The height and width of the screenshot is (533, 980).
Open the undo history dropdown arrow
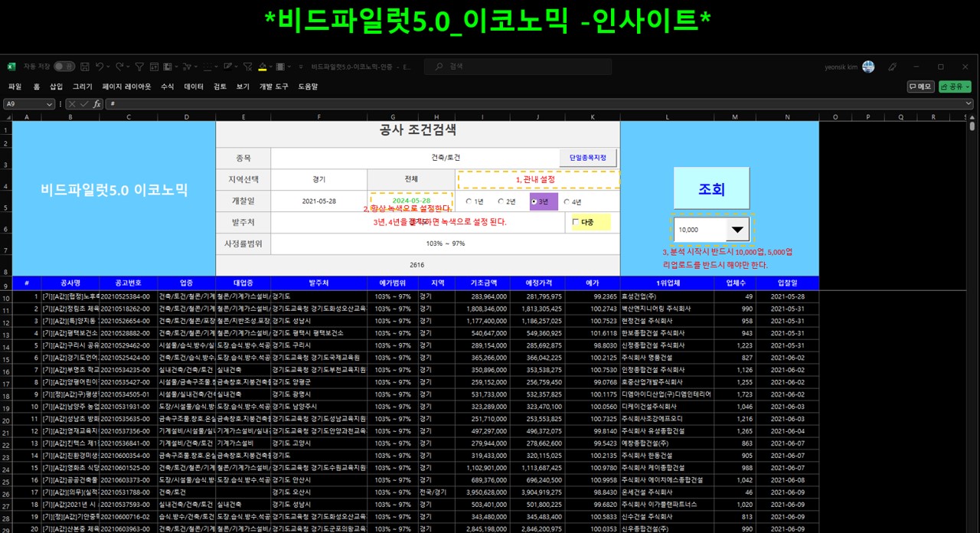[x=108, y=67]
